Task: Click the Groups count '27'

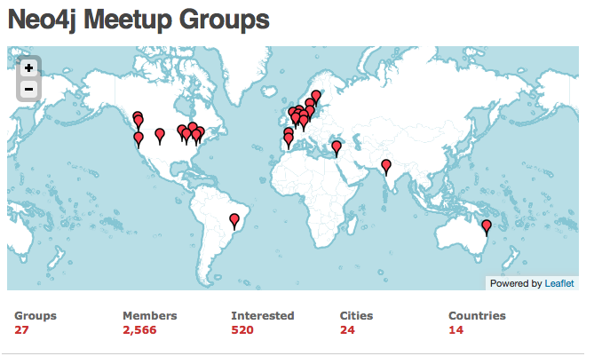Action: 21,330
